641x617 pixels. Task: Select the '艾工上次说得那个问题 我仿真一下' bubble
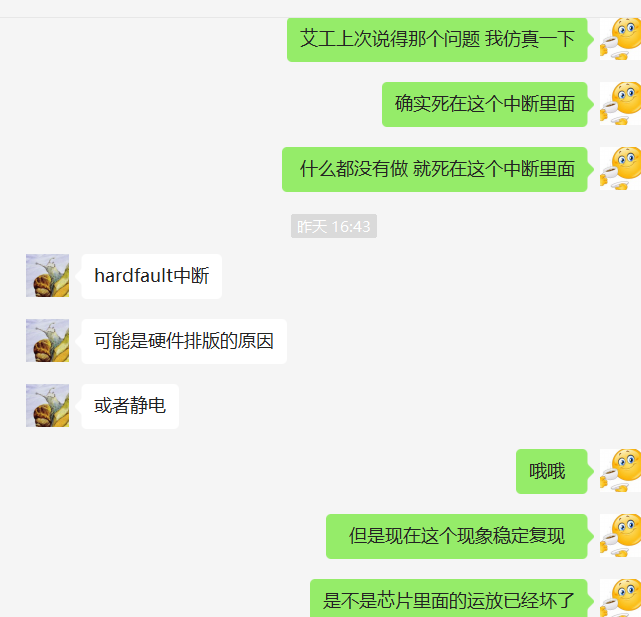[437, 40]
